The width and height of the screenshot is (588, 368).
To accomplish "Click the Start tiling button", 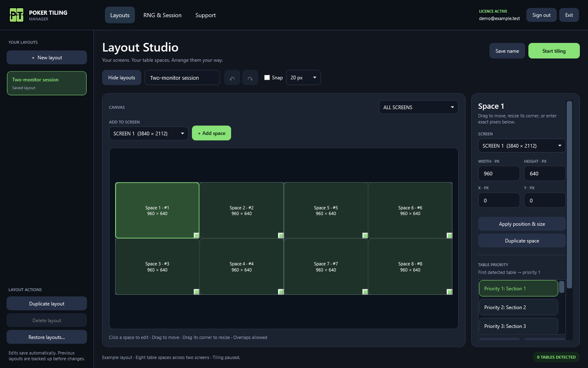I will point(554,51).
